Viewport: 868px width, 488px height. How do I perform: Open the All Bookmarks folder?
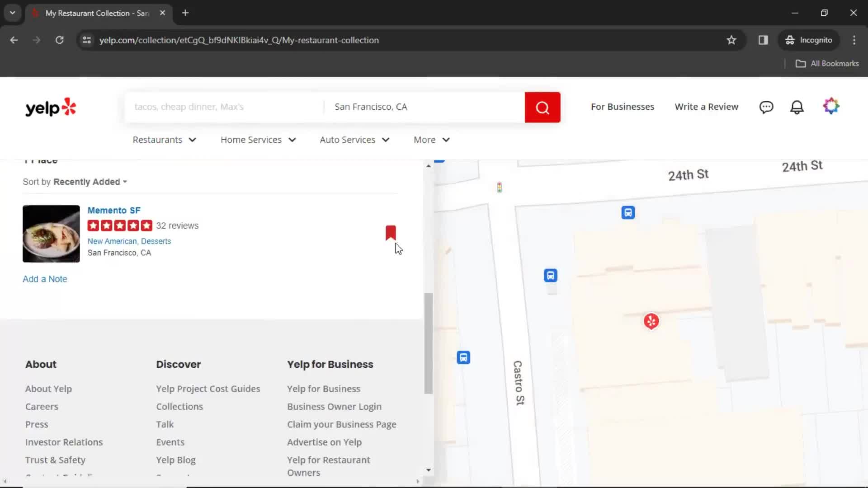click(x=827, y=64)
